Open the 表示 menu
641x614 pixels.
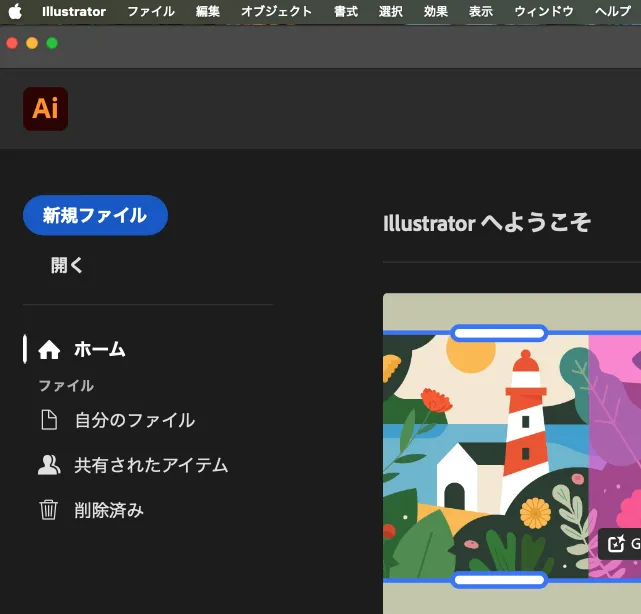coord(481,11)
